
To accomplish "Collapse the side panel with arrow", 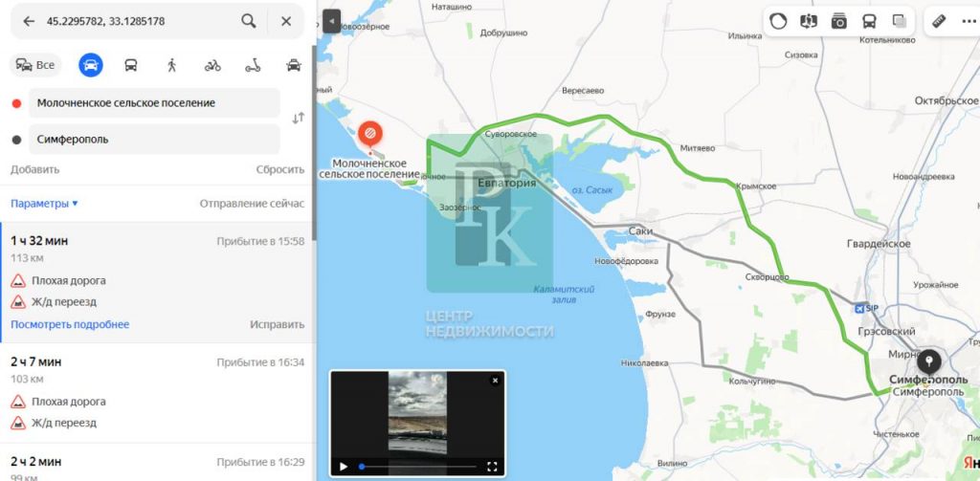I will (332, 22).
